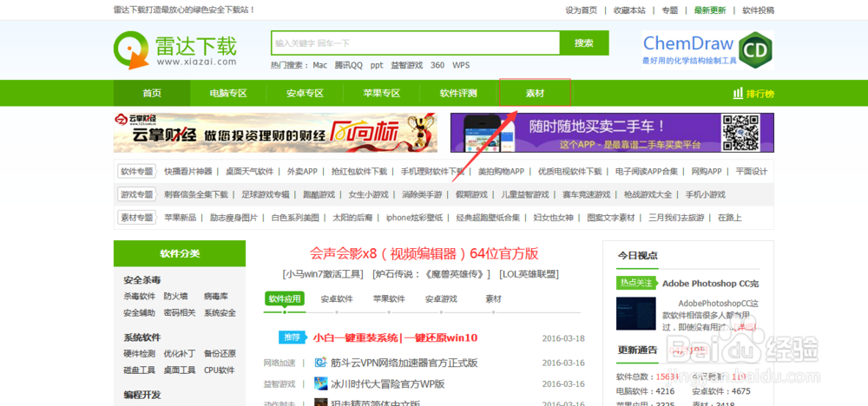Open 足球游戏专辑 game topic
The image size is (868, 406).
coord(266,194)
